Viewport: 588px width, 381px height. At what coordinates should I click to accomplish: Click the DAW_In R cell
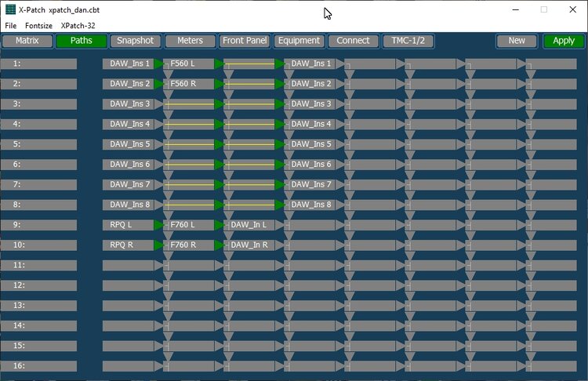point(249,245)
